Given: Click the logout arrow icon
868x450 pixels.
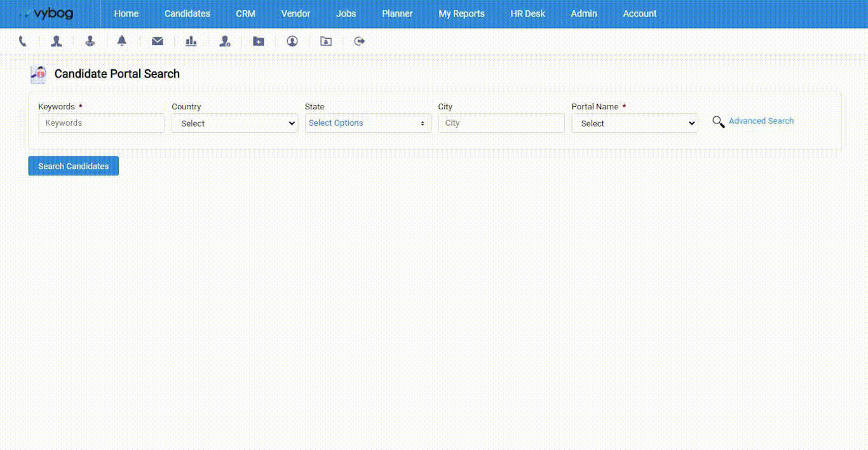Looking at the screenshot, I should point(360,41).
